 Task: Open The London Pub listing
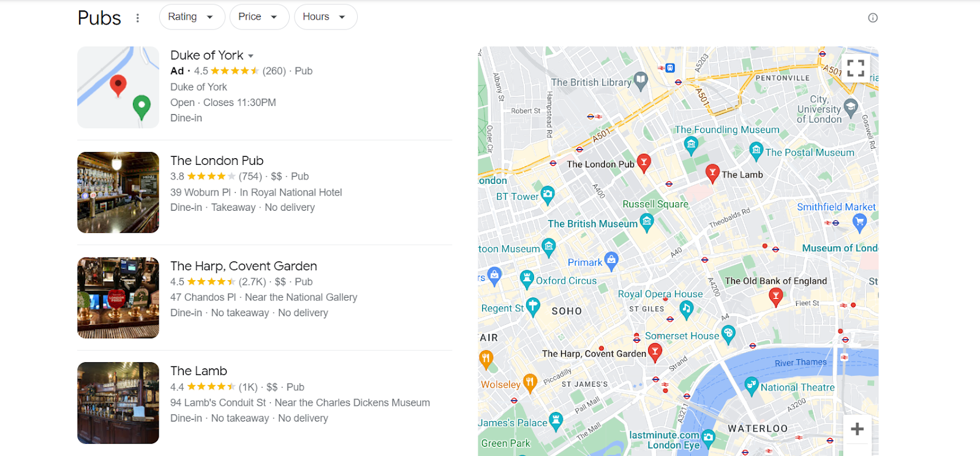coord(217,161)
